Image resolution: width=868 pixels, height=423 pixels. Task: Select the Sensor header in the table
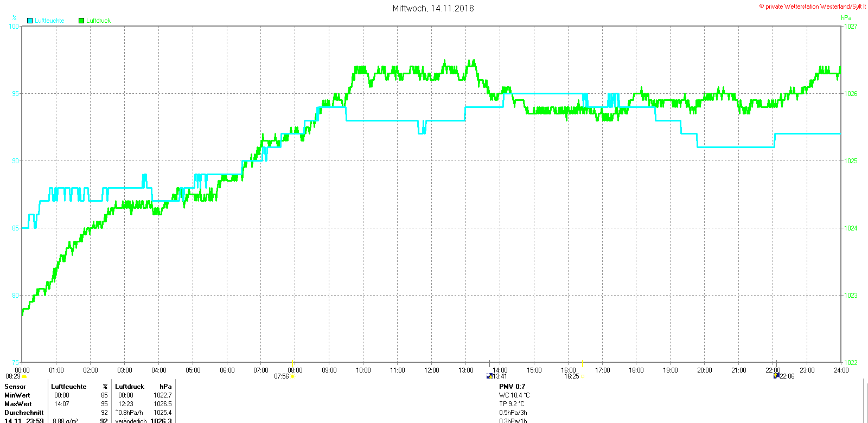coord(15,387)
